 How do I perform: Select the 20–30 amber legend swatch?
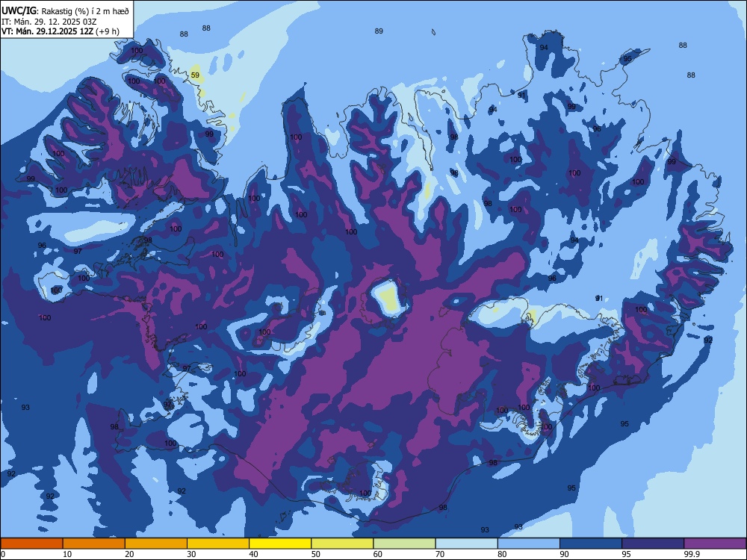coord(156,544)
